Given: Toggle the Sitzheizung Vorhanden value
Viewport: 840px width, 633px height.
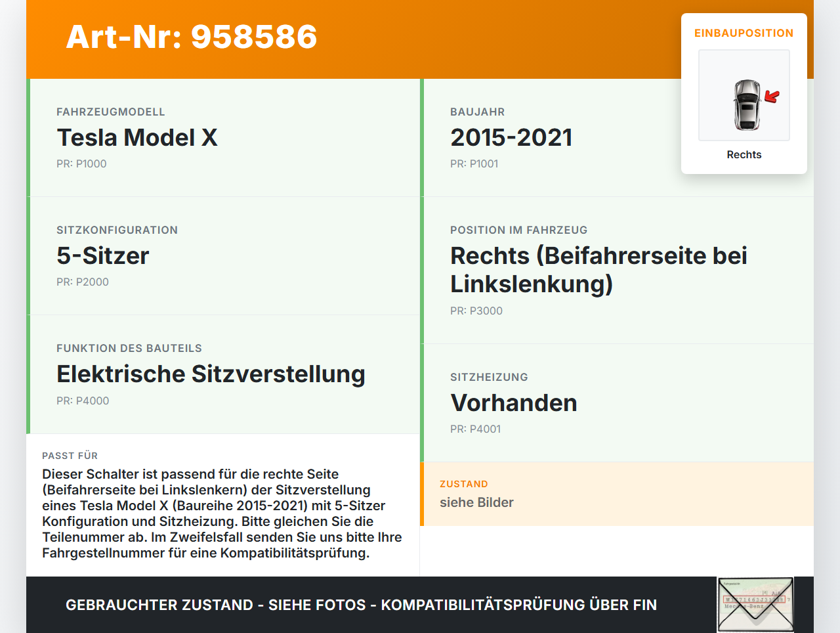Looking at the screenshot, I should 513,403.
